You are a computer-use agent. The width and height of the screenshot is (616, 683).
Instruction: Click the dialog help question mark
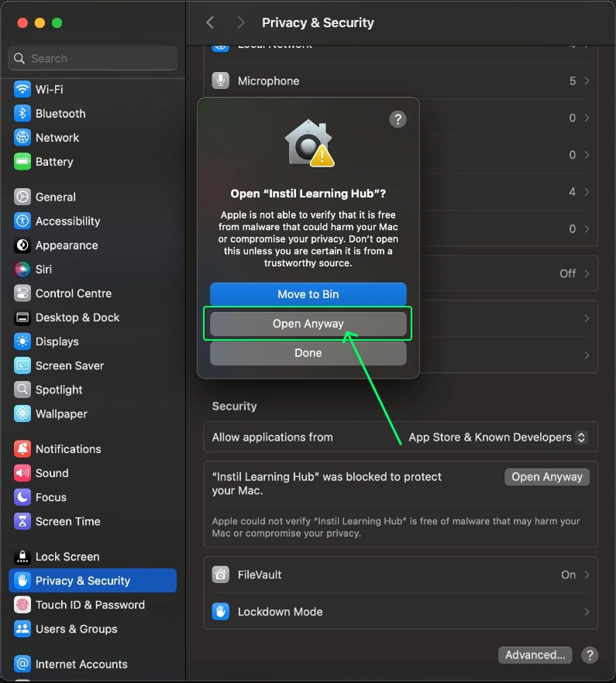[x=397, y=119]
